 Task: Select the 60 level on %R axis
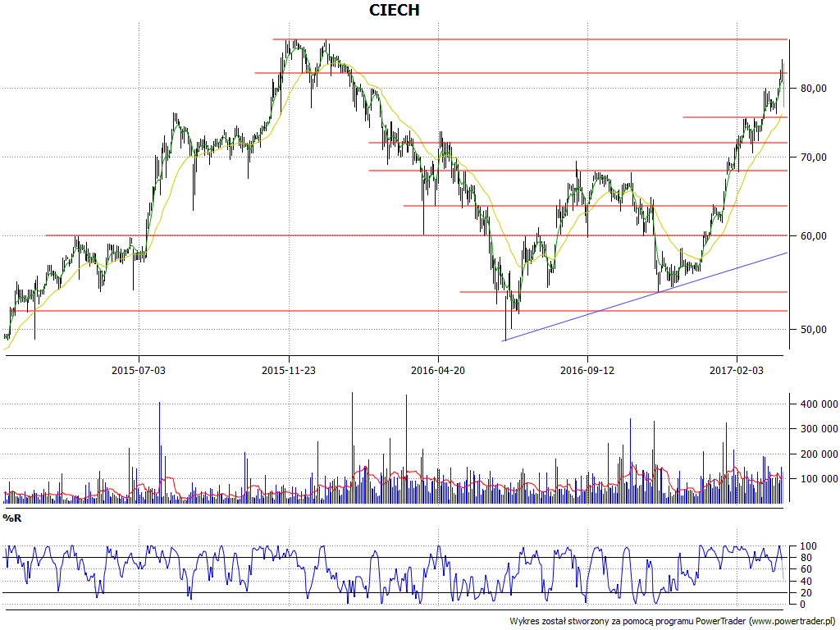click(806, 569)
